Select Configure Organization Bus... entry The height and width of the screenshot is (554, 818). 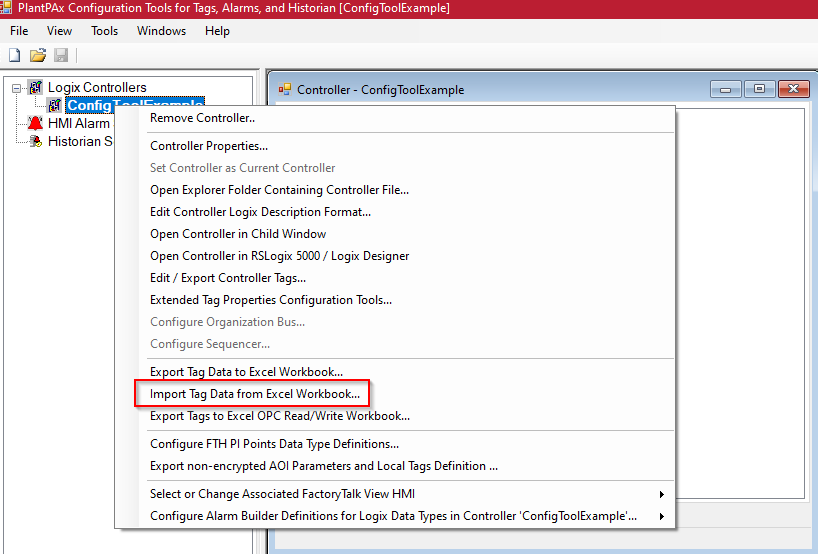click(227, 322)
